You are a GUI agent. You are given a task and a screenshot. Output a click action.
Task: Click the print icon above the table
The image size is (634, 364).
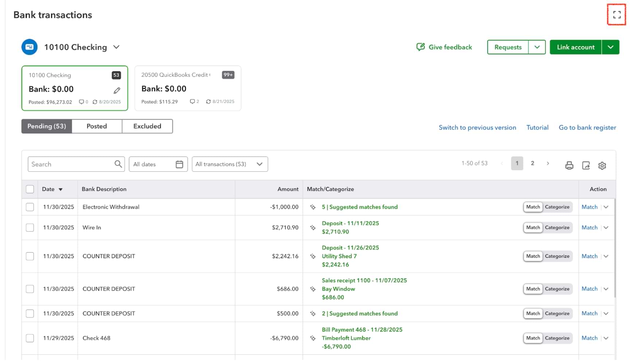coord(569,166)
